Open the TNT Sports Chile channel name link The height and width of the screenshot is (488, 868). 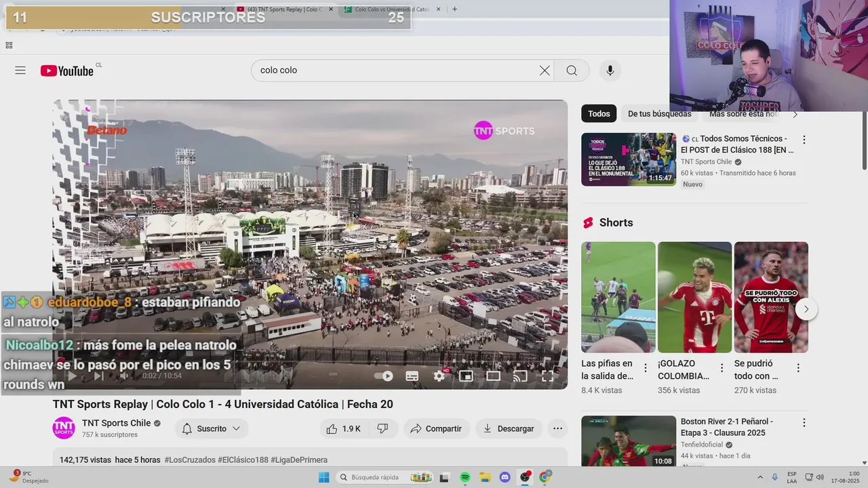(x=117, y=423)
